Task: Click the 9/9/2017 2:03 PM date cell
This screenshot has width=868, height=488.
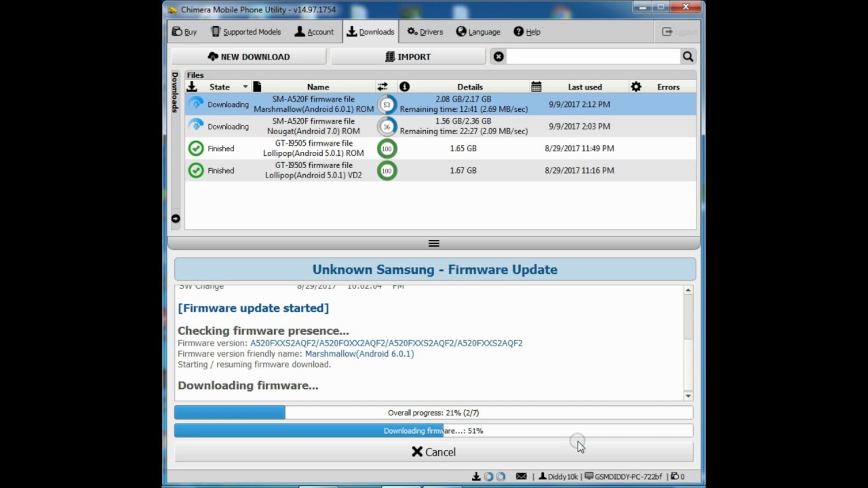Action: pos(579,126)
